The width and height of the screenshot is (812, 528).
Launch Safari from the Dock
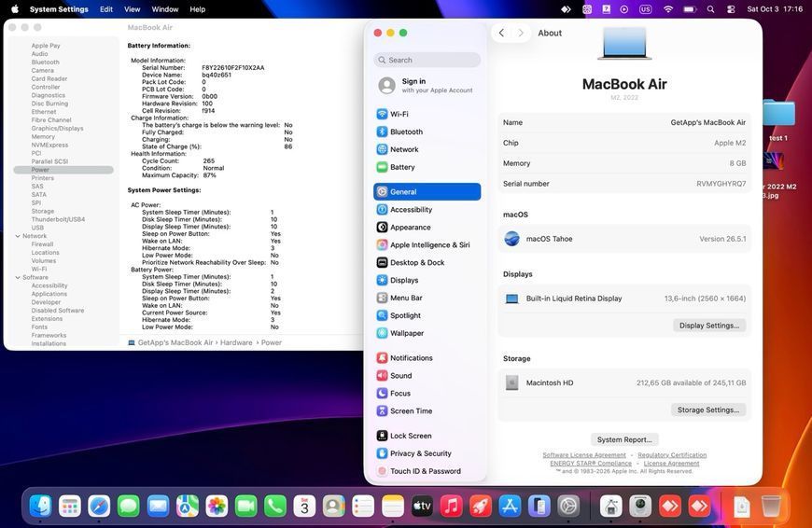coord(99,506)
